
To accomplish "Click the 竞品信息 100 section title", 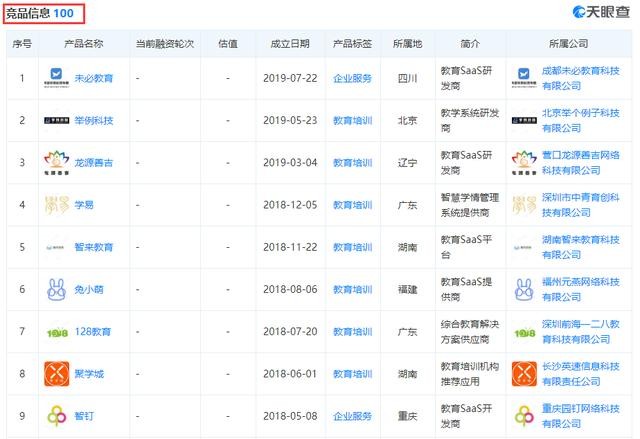I will point(40,13).
